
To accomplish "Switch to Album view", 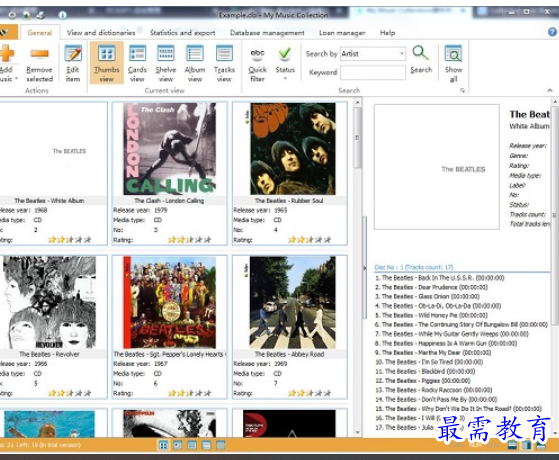I will tap(195, 64).
